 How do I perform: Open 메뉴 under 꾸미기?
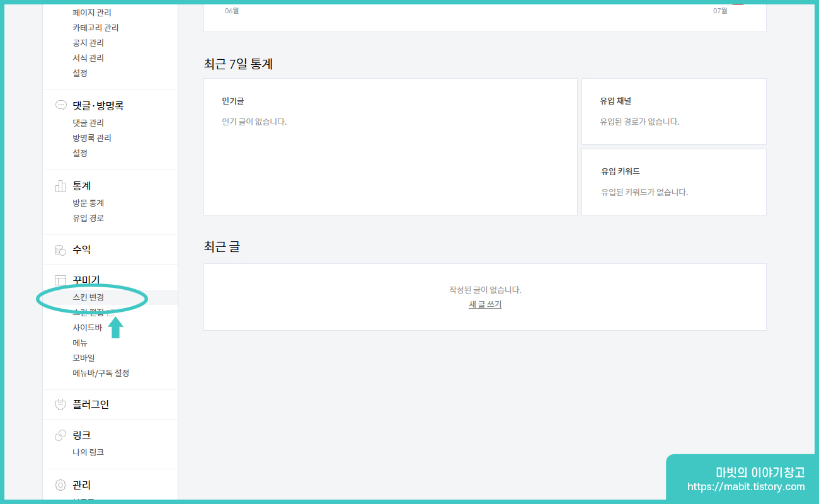[x=80, y=343]
